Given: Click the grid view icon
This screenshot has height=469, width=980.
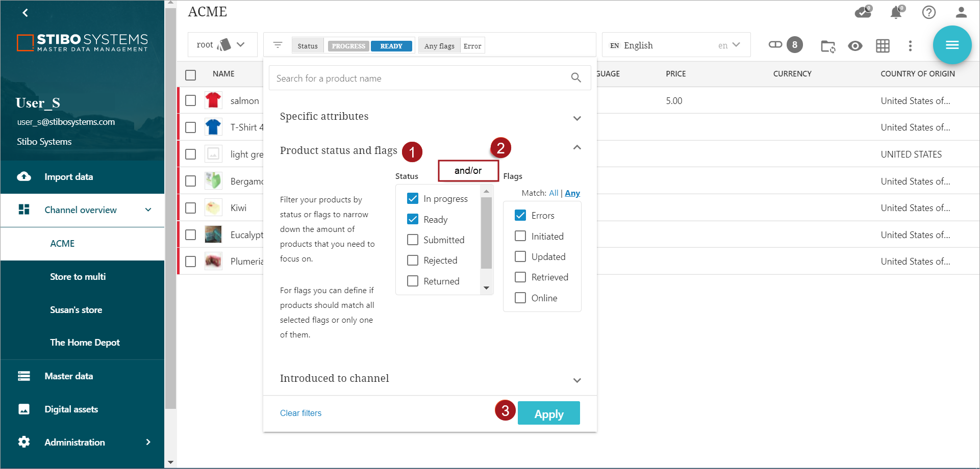Looking at the screenshot, I should tap(883, 46).
